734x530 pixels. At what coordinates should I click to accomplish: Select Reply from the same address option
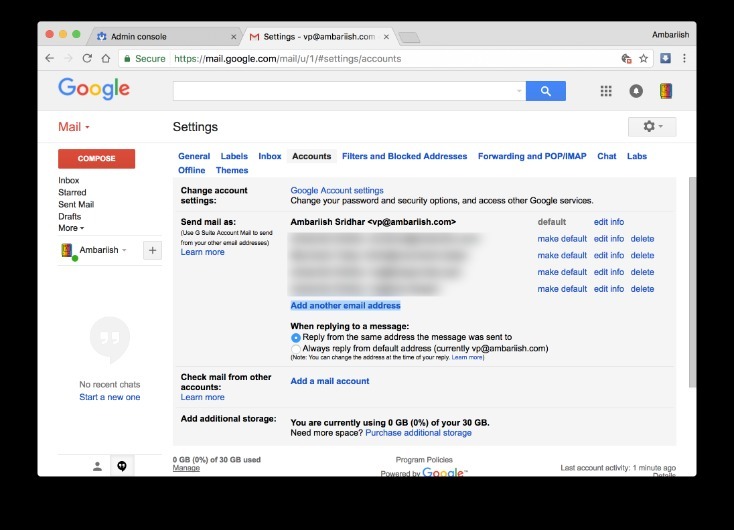295,338
